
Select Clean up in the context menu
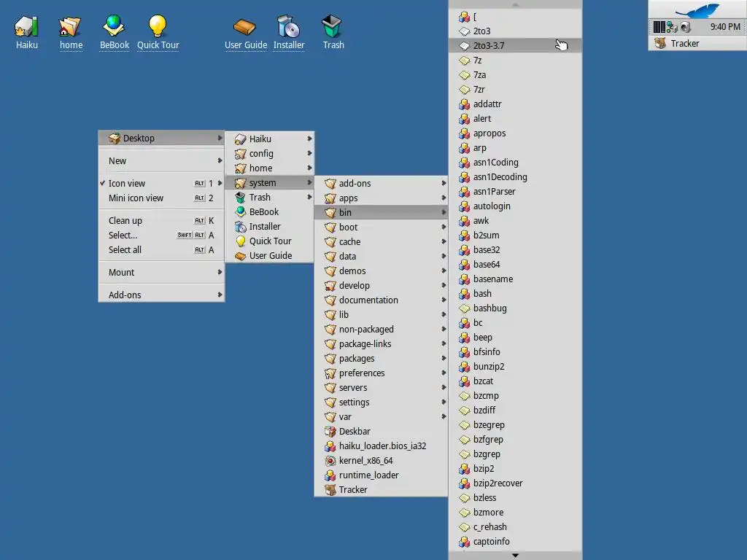(x=161, y=220)
